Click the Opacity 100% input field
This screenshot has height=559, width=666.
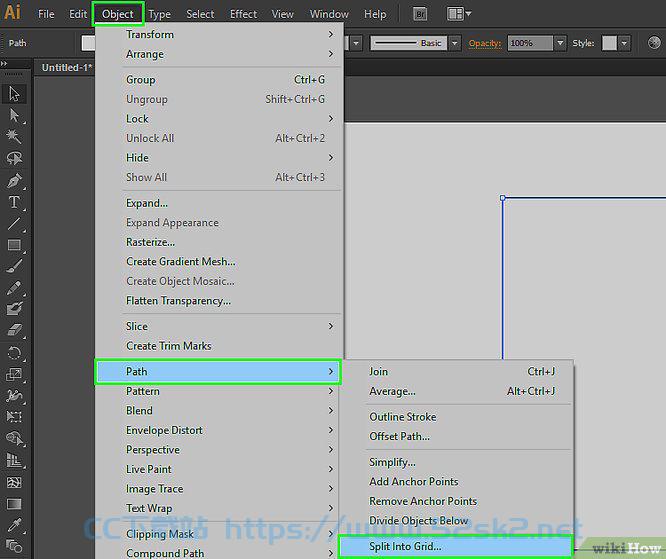click(530, 43)
